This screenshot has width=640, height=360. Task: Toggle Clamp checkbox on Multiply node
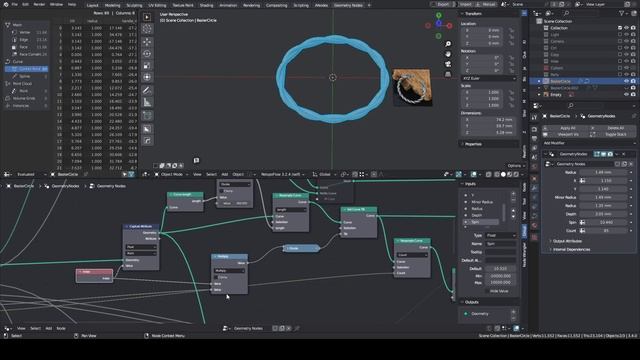pos(217,277)
